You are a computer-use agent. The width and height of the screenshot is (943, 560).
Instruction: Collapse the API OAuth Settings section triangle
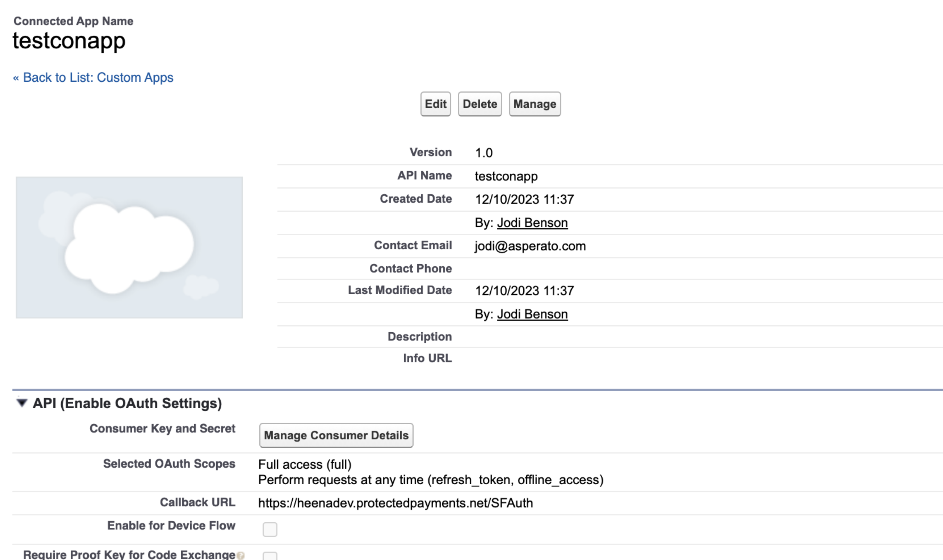click(22, 403)
